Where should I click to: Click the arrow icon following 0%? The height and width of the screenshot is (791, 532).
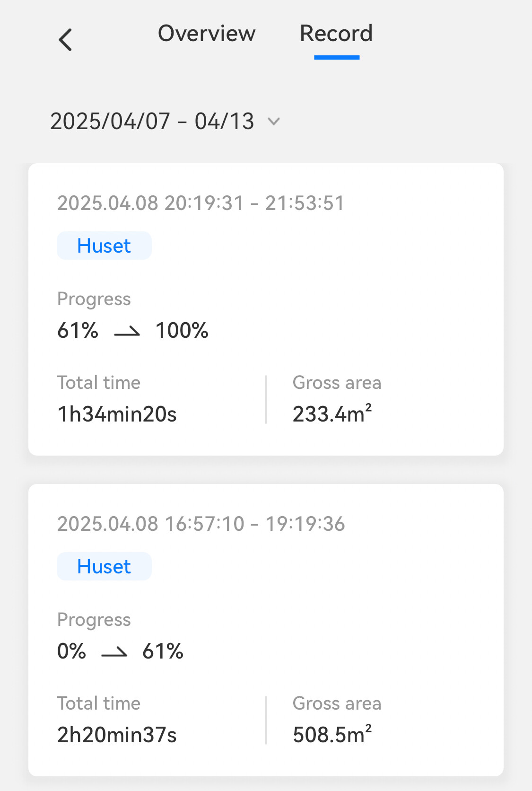(114, 653)
